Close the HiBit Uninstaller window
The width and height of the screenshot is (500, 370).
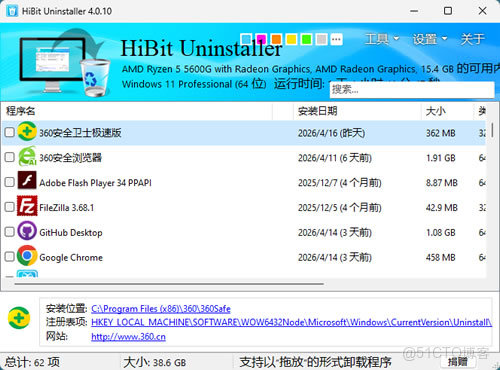(482, 11)
